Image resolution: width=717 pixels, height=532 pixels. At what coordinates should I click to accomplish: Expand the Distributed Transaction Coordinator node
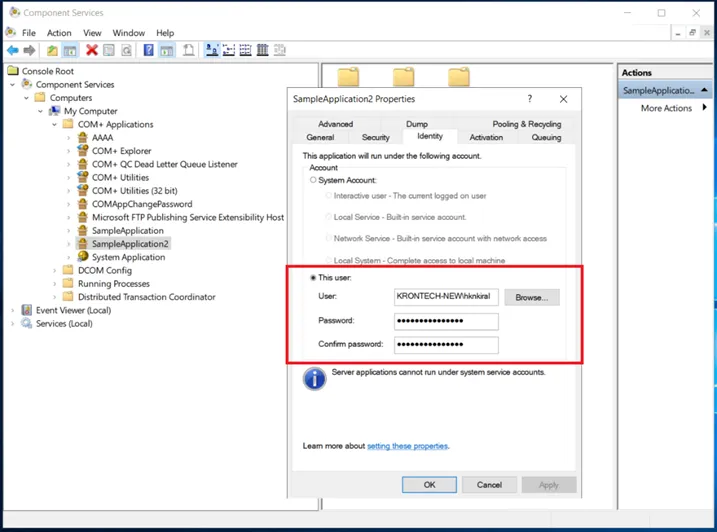pyautogui.click(x=54, y=297)
